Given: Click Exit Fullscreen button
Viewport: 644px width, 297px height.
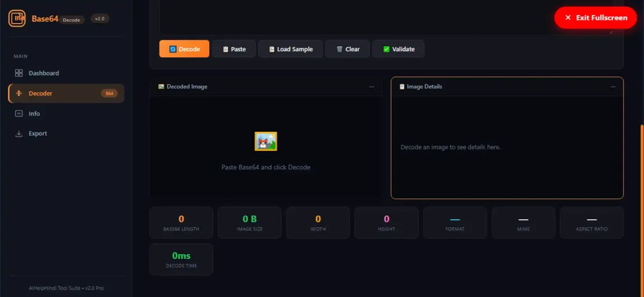Looking at the screenshot, I should (x=596, y=18).
